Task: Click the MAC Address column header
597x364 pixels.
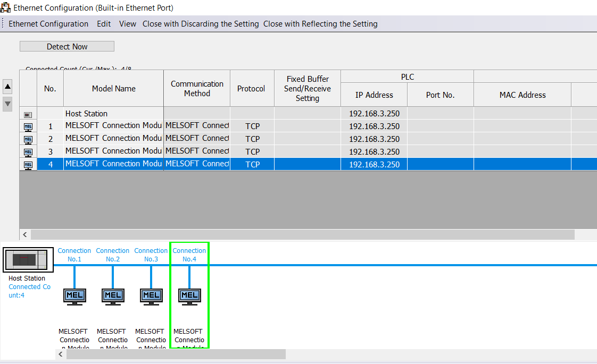Action: coord(523,95)
